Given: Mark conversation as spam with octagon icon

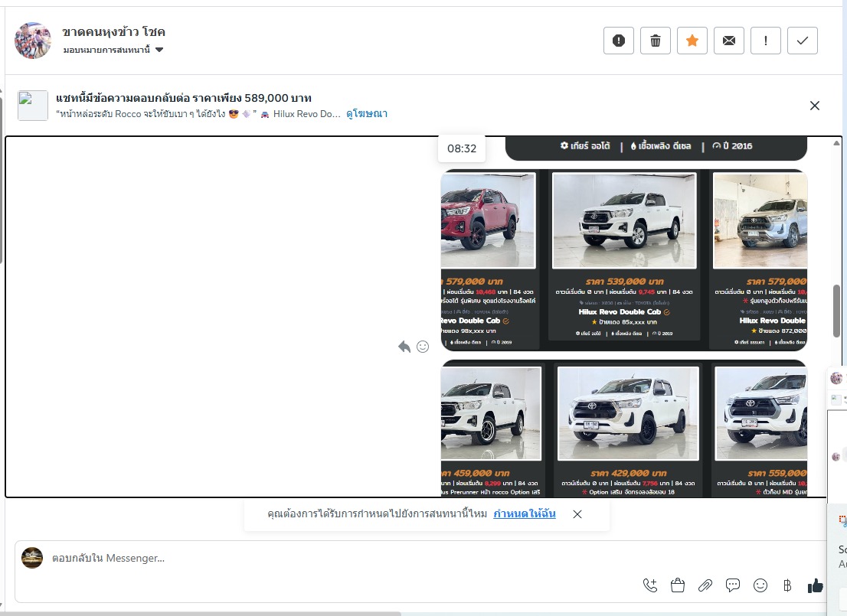Looking at the screenshot, I should point(618,41).
